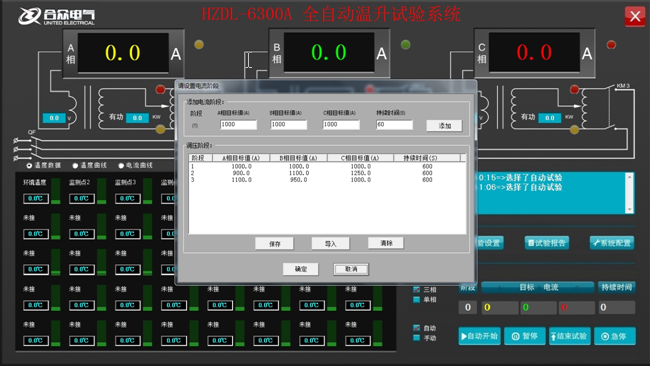Screen dimensions: 650x366
Task: Toggle the 三相 three-phase checkbox
Action: pos(417,289)
